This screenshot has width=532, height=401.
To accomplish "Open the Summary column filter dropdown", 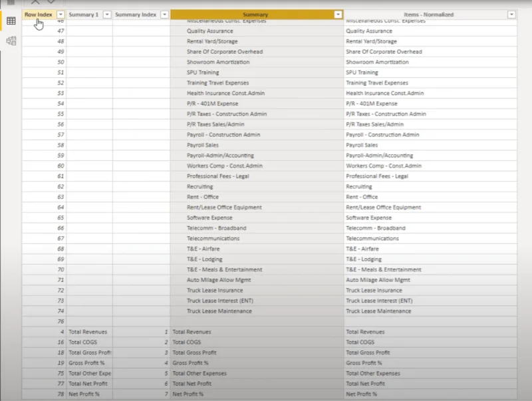I will 338,15.
